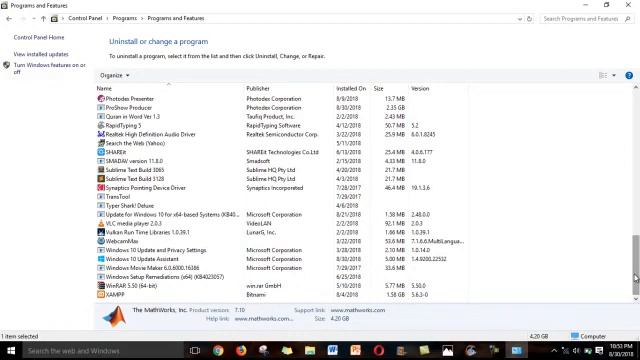640x360 pixels.
Task: Select the Windows 10 Update Assistant icon
Action: pyautogui.click(x=101, y=259)
